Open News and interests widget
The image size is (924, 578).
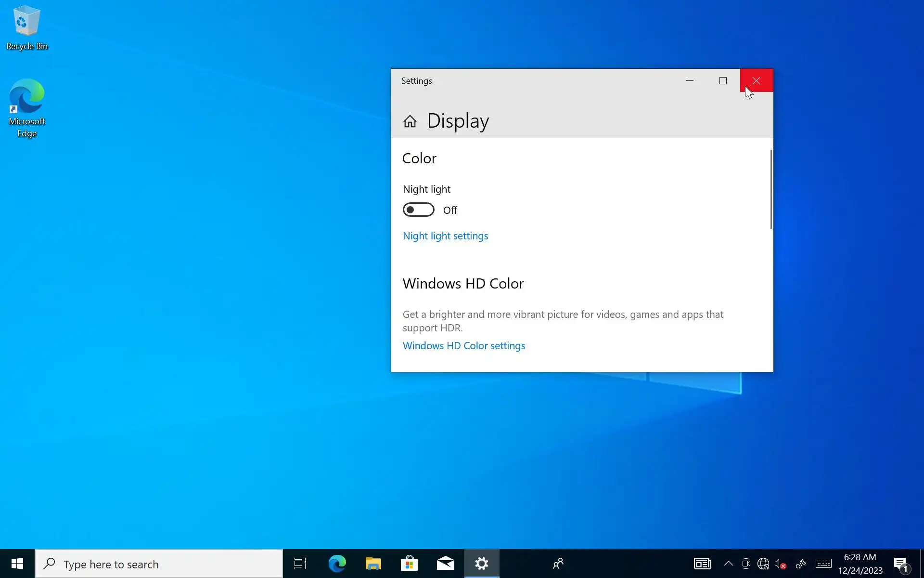click(702, 564)
